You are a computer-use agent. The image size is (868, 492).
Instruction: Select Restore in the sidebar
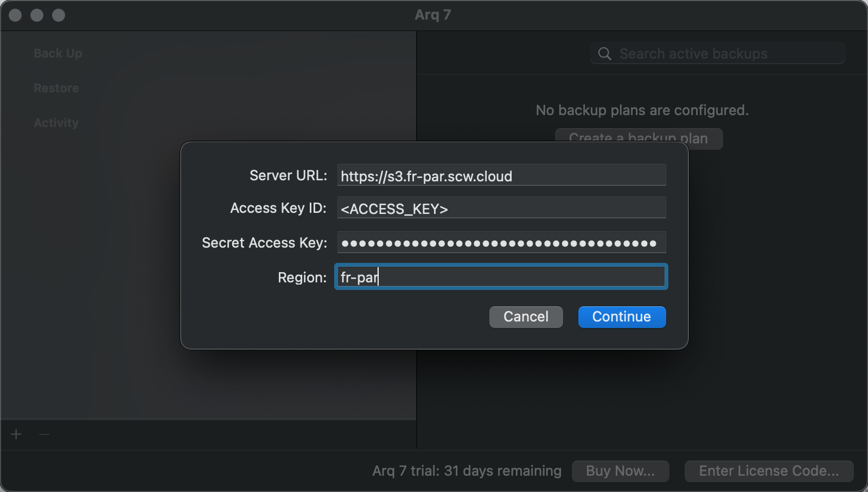(56, 88)
